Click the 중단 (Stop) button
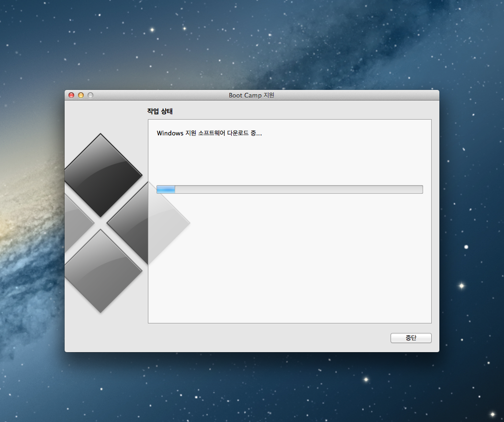Screen dimensions: 504x422 (x=411, y=338)
